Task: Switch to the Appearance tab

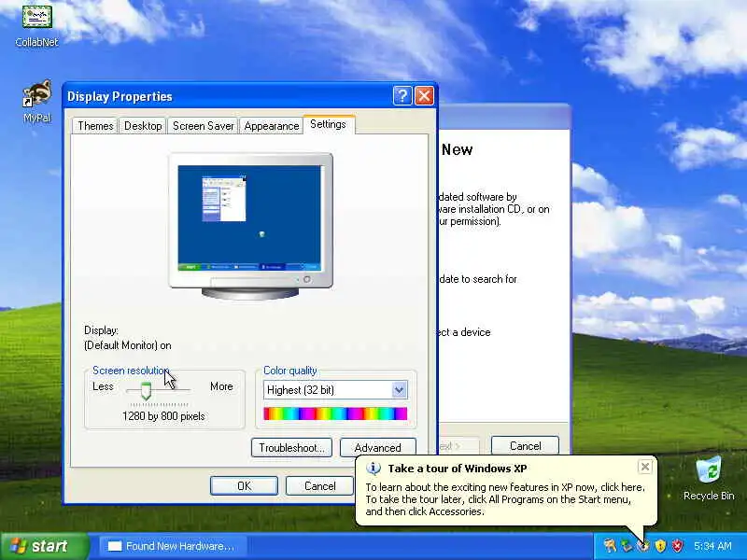Action: (x=271, y=126)
